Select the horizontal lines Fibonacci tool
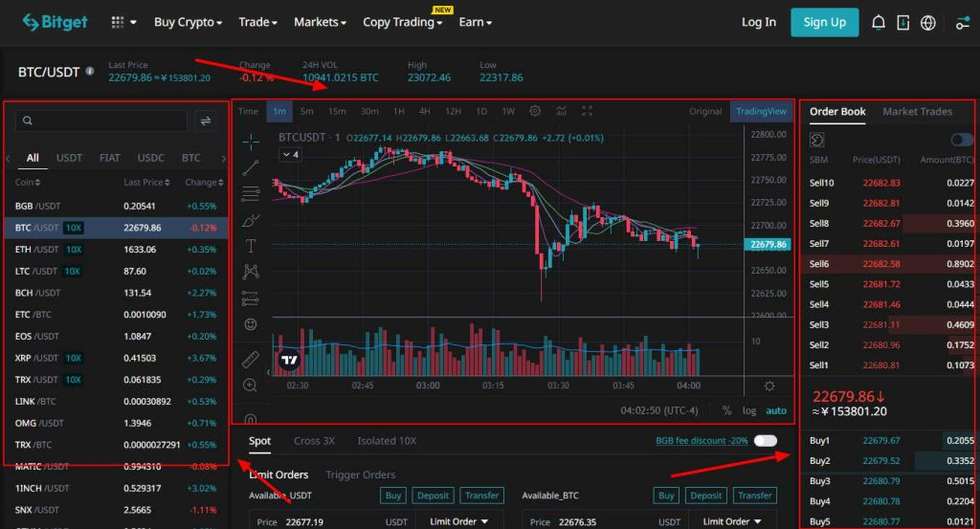 tap(251, 193)
